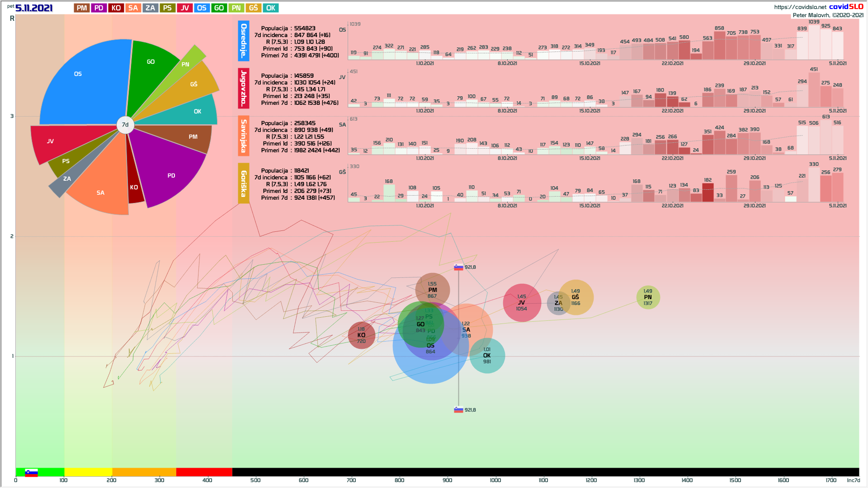Click the covidSLO logo text
The image size is (868, 488).
[846, 7]
